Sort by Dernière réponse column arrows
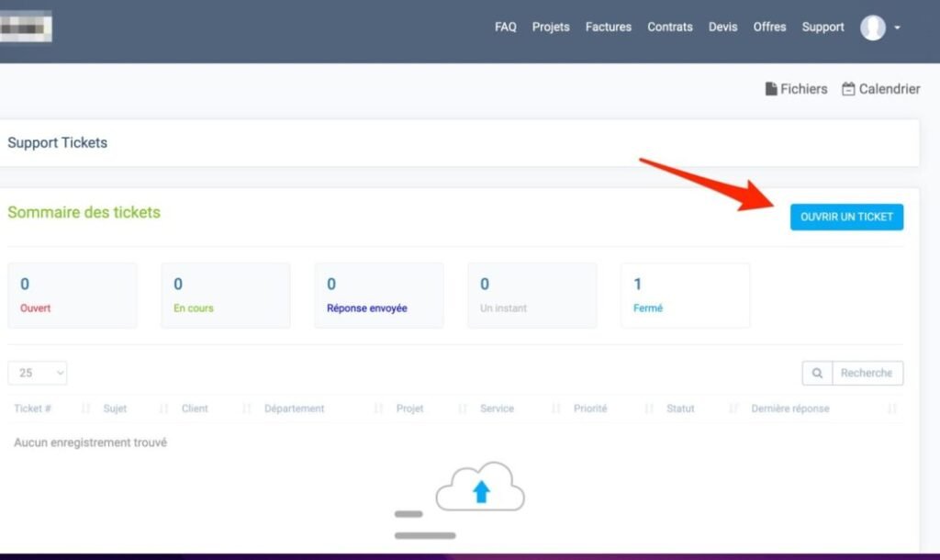Viewport: 940px width, 560px height. pos(892,409)
